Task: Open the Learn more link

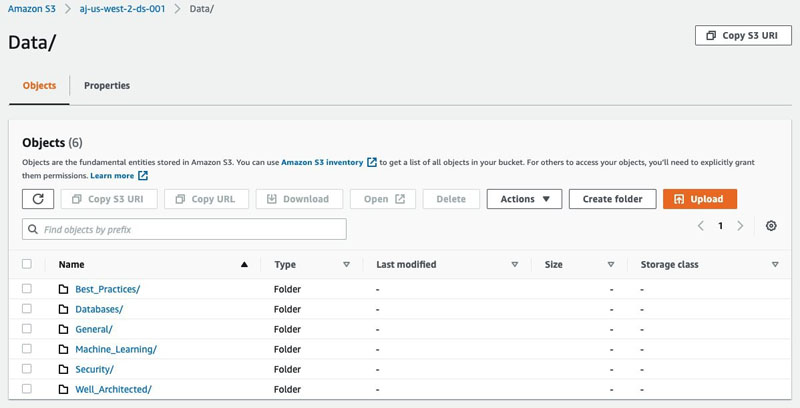Action: [x=112, y=175]
